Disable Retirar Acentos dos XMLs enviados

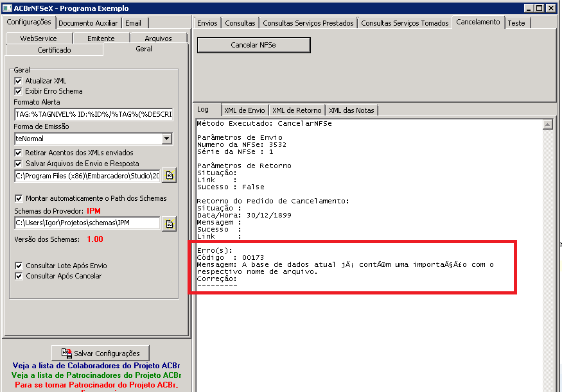click(x=18, y=153)
